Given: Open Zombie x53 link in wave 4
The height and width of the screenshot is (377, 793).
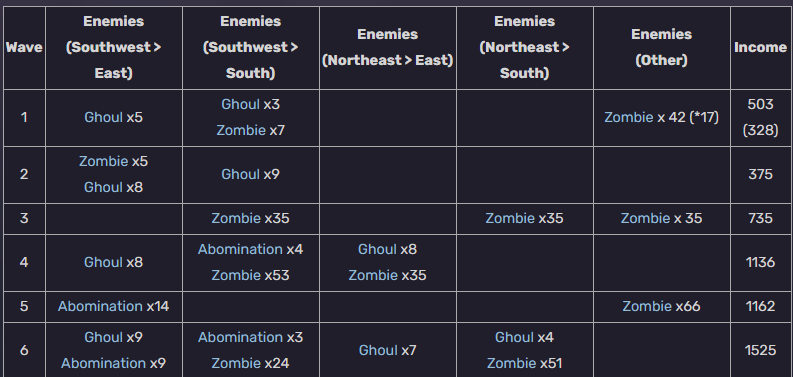Looking at the screenshot, I should (236, 275).
